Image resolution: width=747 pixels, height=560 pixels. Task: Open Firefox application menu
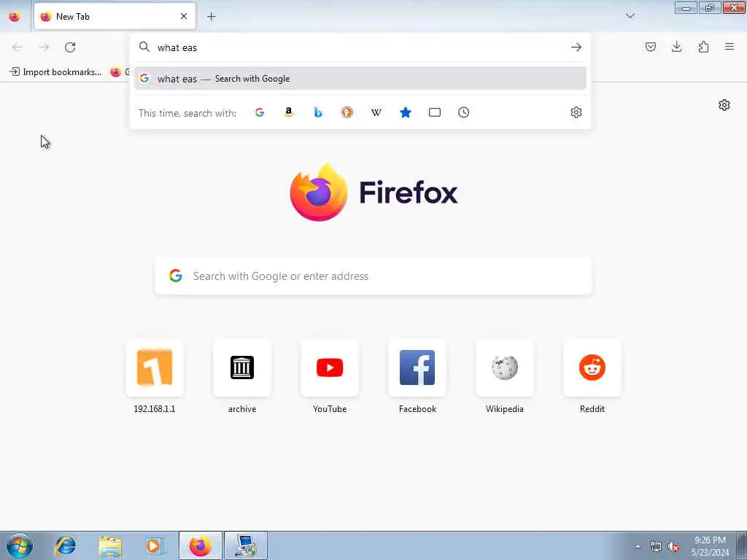click(729, 47)
